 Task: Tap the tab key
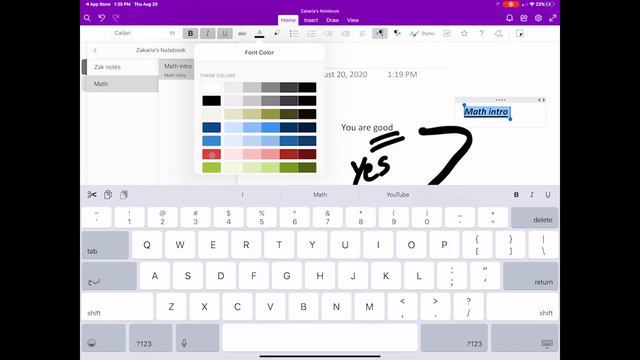[105, 245]
